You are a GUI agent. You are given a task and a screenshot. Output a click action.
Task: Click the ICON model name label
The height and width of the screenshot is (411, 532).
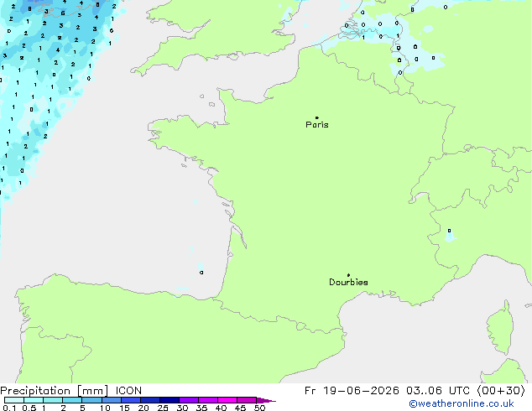coord(128,391)
